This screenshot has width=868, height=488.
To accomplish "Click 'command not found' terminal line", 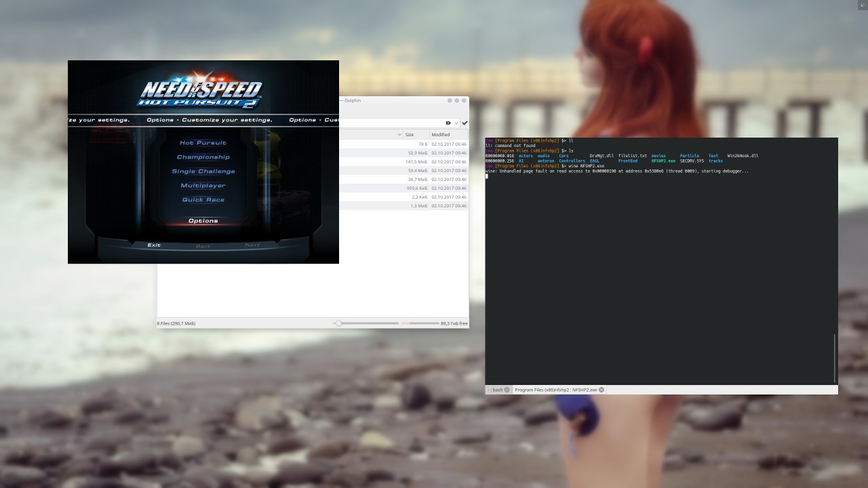I will pyautogui.click(x=511, y=146).
